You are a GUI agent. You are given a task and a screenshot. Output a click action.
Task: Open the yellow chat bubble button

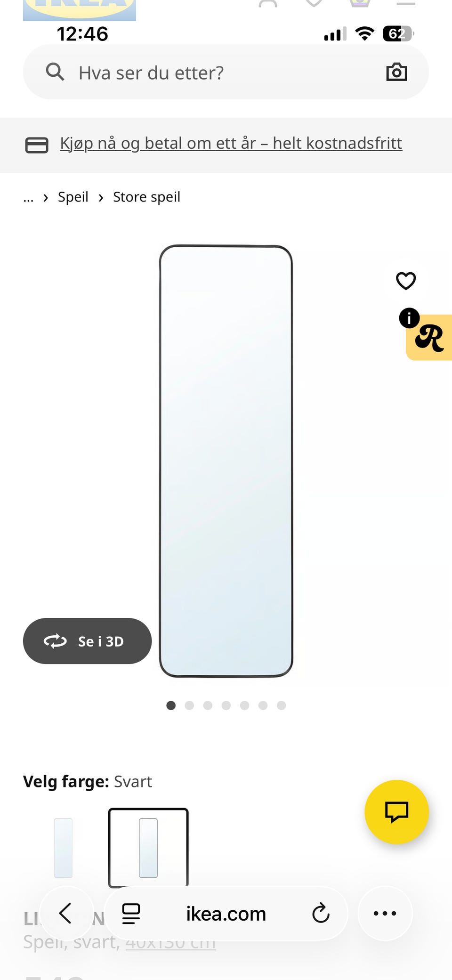[x=396, y=812]
